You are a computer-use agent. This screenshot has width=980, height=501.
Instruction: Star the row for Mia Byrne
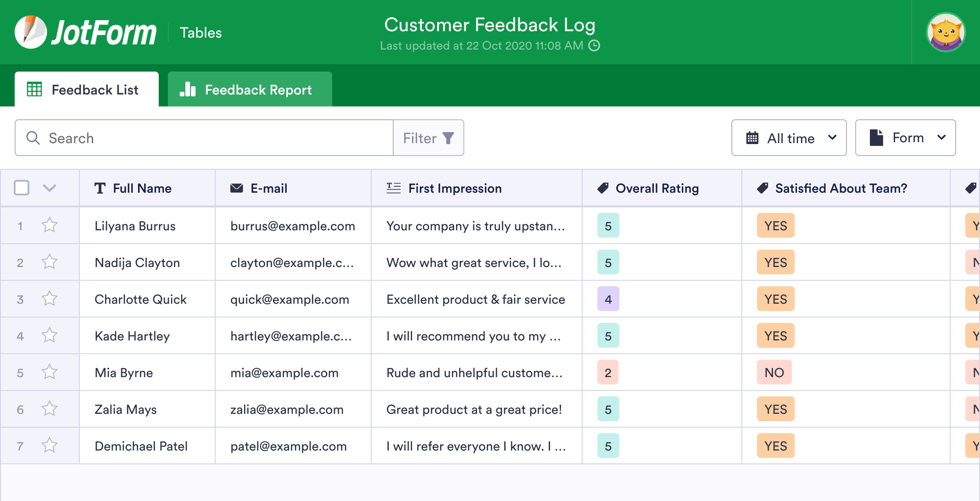tap(50, 372)
